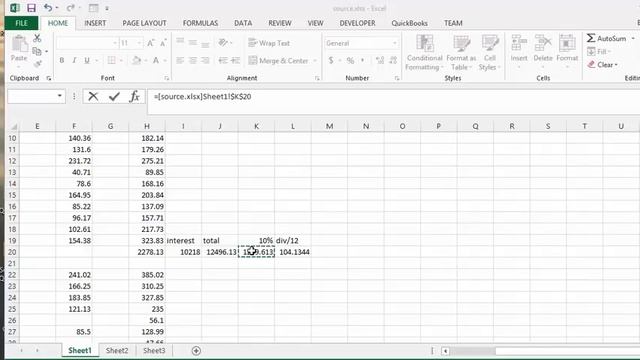Viewport: 640px width, 360px height.
Task: Switch to the DATA tab
Action: click(243, 23)
